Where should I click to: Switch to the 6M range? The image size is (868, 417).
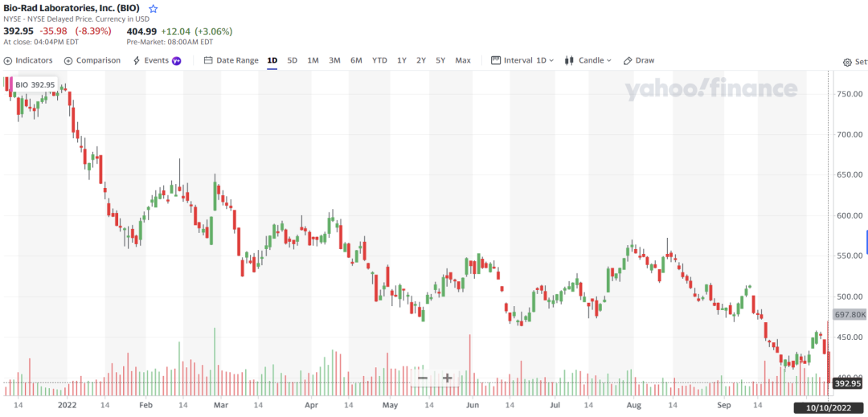tap(356, 60)
